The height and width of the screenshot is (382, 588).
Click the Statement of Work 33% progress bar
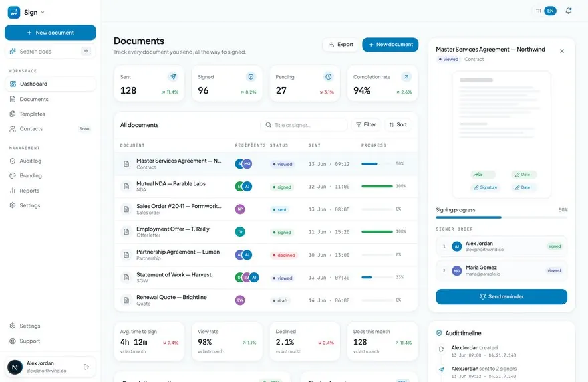377,277
